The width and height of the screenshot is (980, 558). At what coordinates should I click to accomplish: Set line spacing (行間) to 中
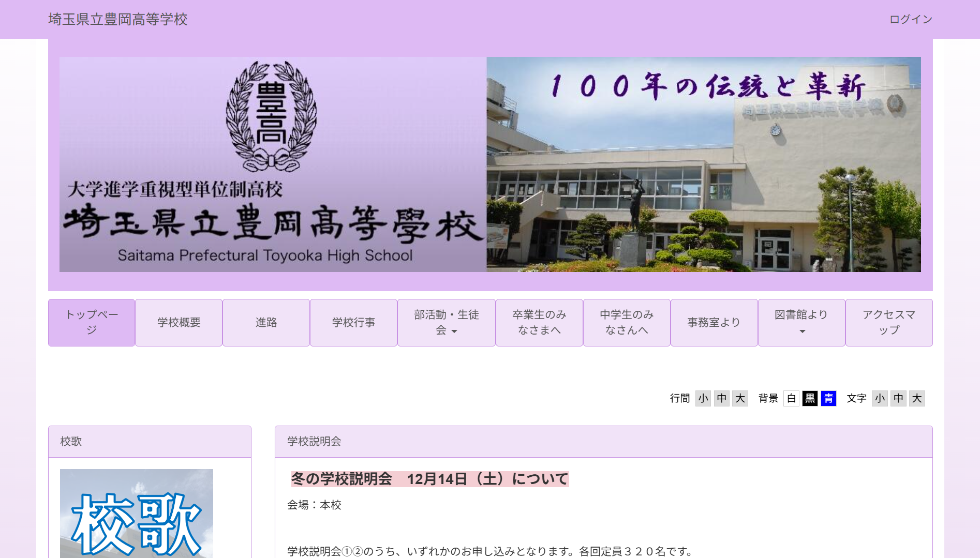coord(722,398)
